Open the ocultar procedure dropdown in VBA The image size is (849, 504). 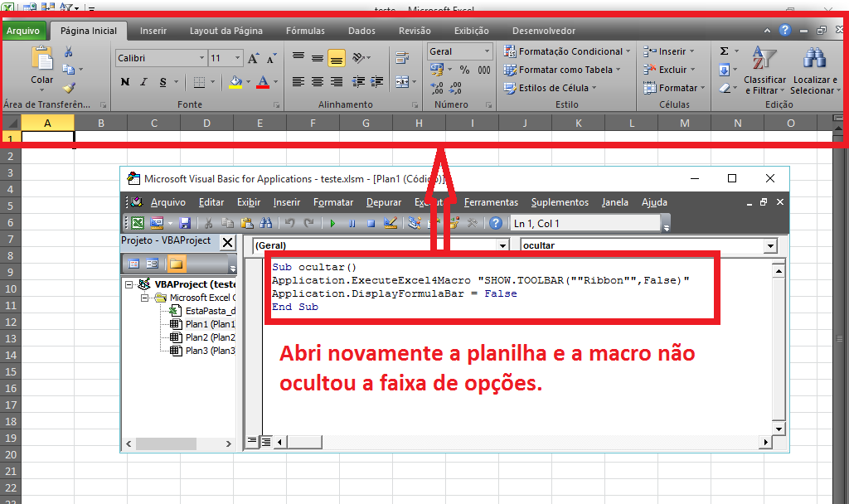pos(770,246)
